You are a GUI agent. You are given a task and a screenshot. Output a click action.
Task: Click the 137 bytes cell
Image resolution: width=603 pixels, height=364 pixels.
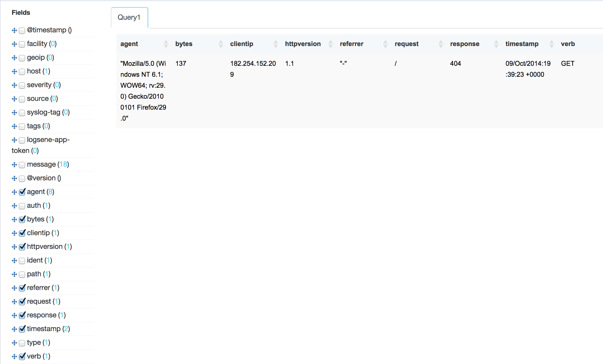click(181, 64)
